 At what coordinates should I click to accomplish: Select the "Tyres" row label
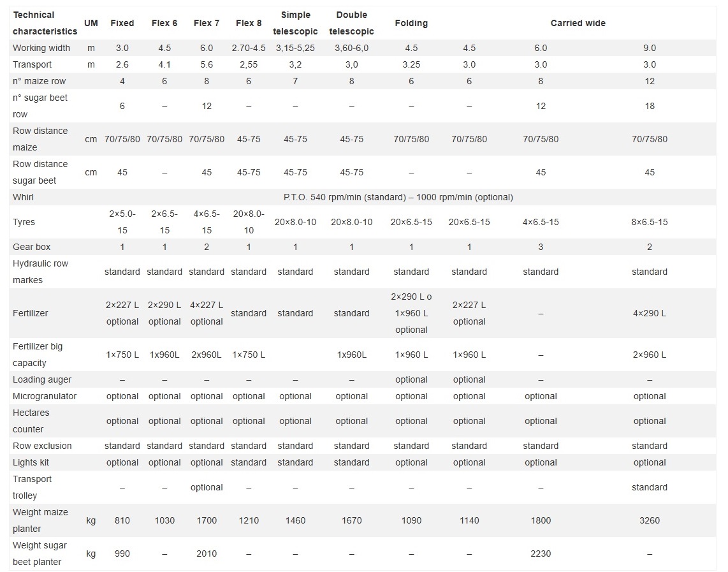(x=24, y=222)
